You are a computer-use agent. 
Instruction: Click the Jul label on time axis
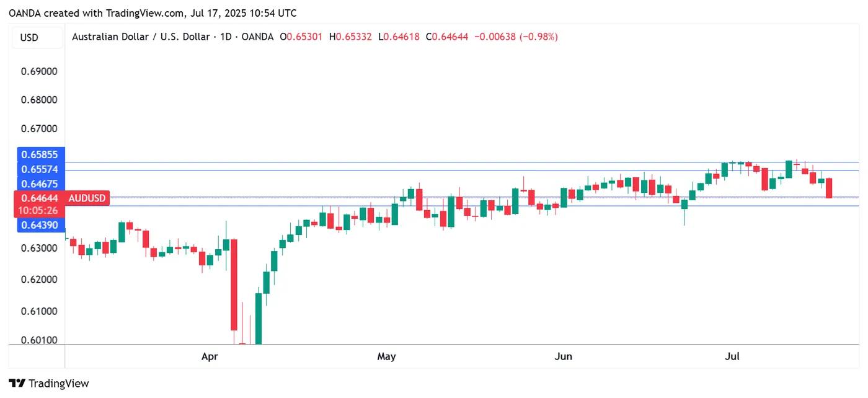coord(733,356)
